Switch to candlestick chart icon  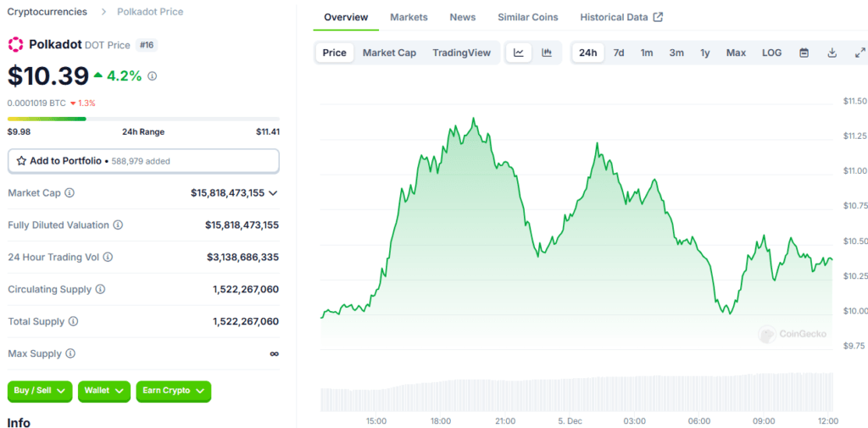tap(547, 53)
